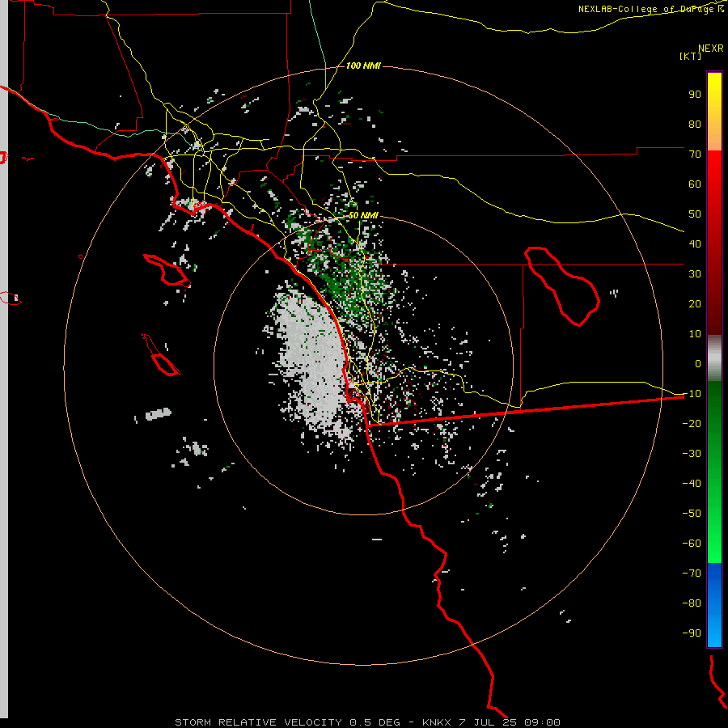Click the -20 knot scale label
Viewport: 728px width, 728px height.
692,424
